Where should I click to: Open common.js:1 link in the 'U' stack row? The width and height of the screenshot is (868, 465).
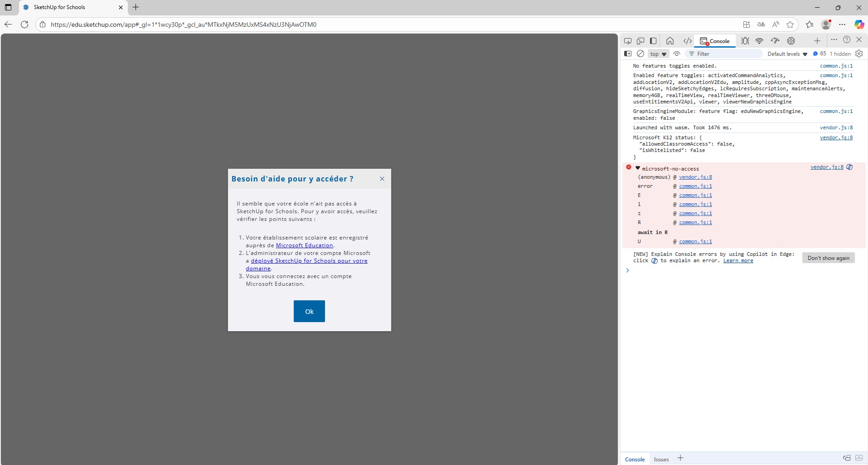click(x=695, y=241)
